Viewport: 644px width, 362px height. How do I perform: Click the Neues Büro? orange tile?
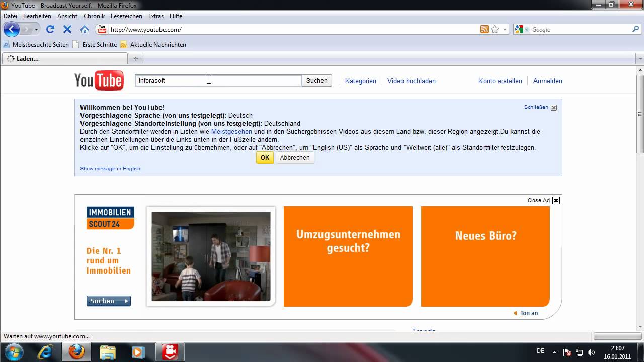point(486,256)
